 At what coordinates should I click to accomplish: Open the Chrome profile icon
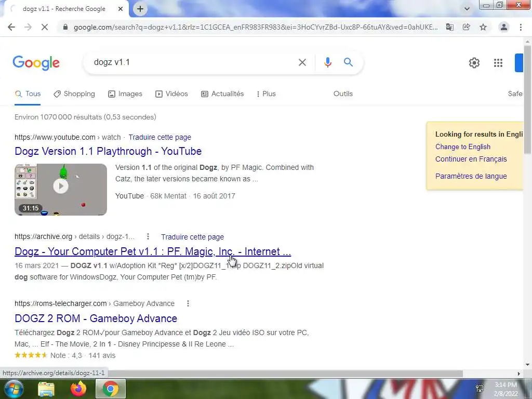click(504, 27)
